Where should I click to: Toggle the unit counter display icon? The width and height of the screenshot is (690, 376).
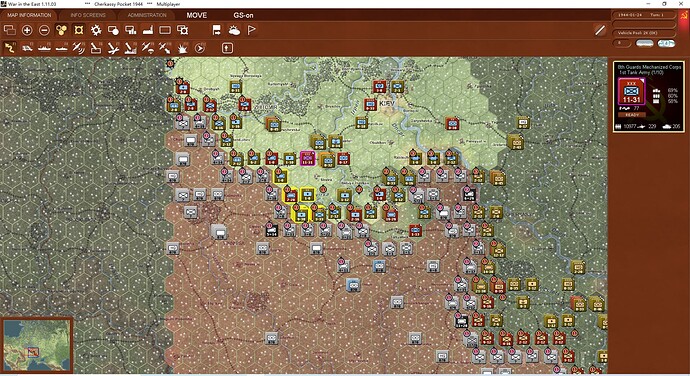click(165, 30)
